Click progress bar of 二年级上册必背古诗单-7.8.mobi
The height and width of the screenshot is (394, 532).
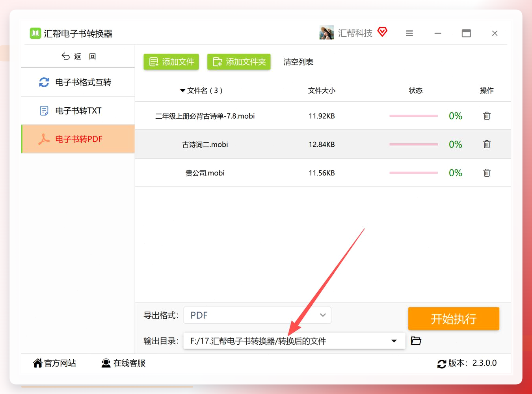[413, 116]
